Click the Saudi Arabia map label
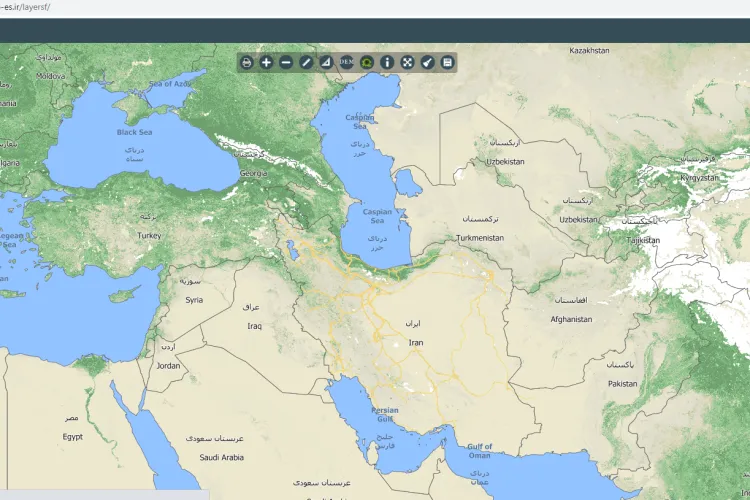Image resolution: width=750 pixels, height=500 pixels. 221,457
